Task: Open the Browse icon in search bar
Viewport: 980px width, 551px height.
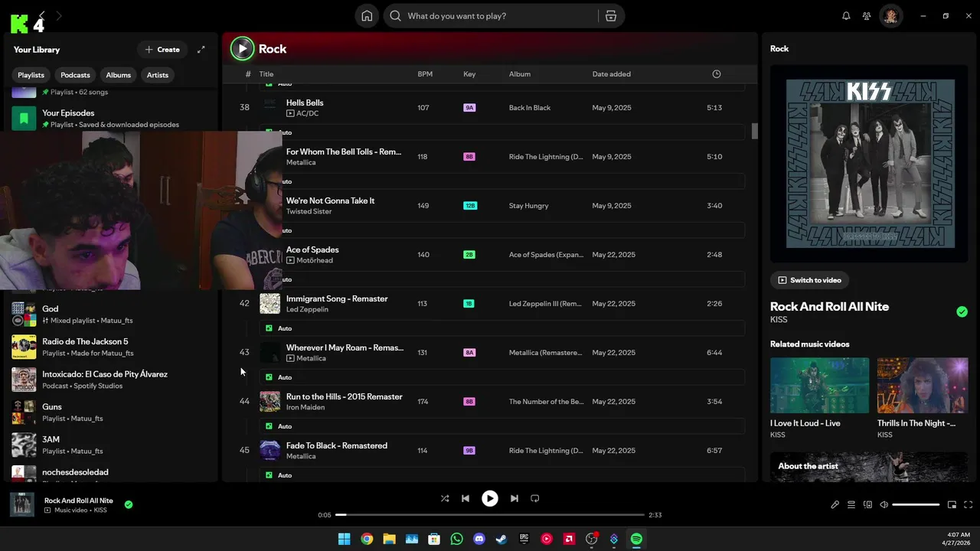Action: pos(611,16)
